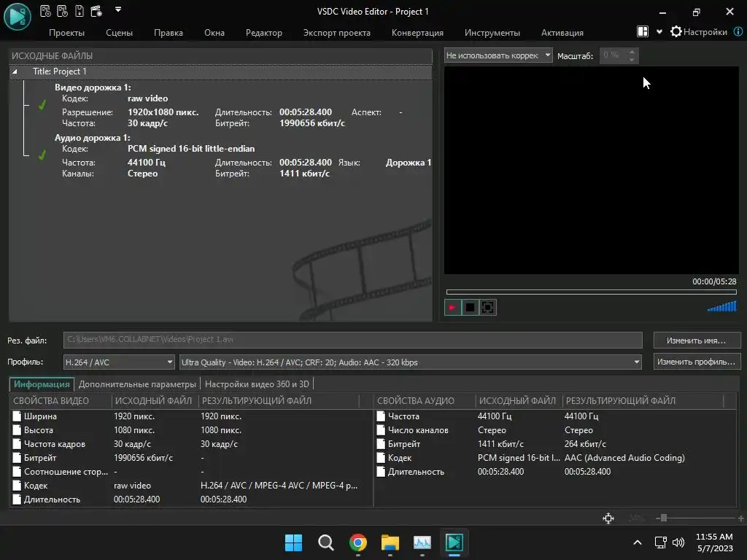Open the quick access toolbar customize arrow
The width and height of the screenshot is (747, 560).
(118, 9)
